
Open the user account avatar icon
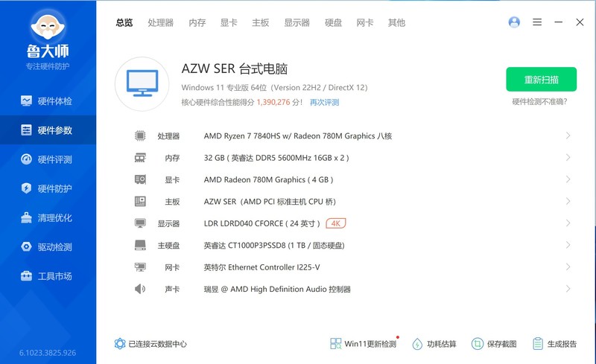514,22
